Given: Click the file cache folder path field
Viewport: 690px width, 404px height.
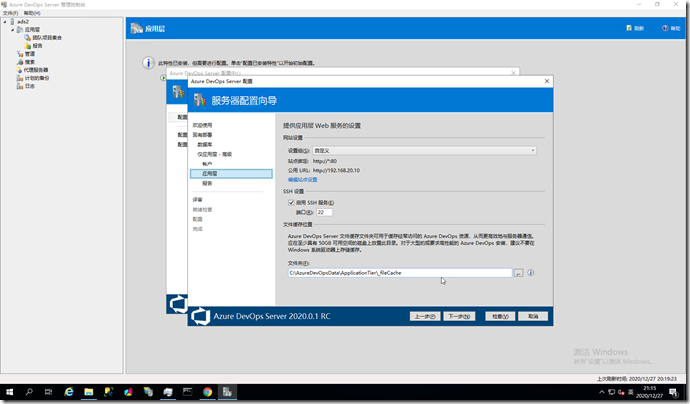Looking at the screenshot, I should 400,273.
